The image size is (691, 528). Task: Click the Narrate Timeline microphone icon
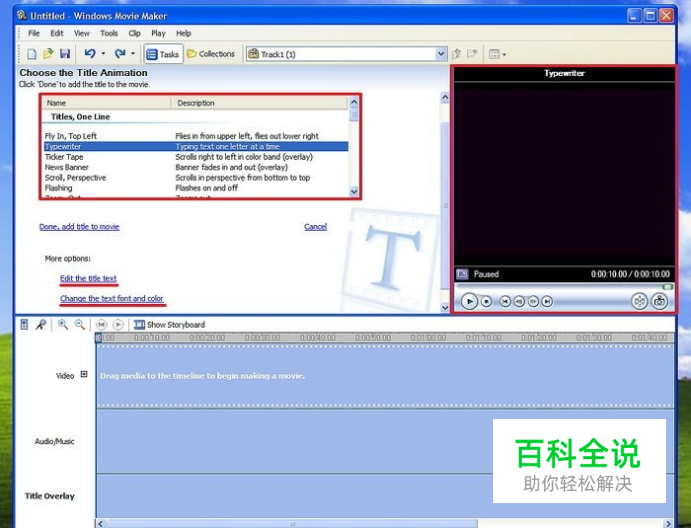tap(41, 325)
